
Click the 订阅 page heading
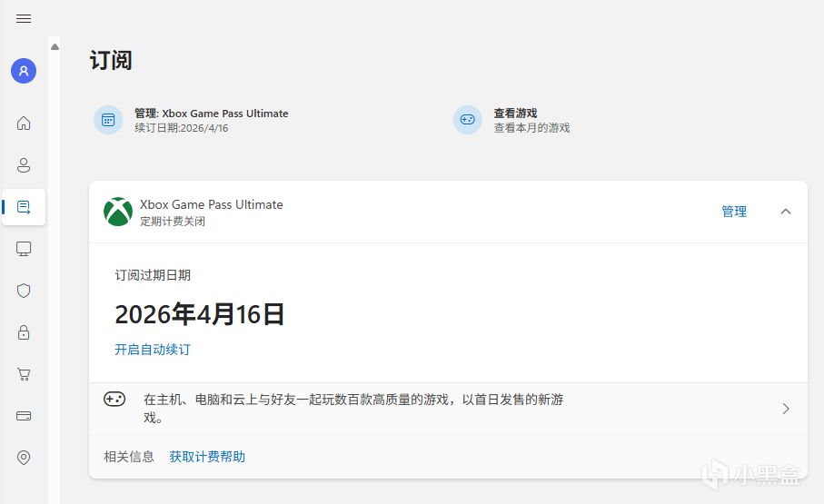point(111,61)
